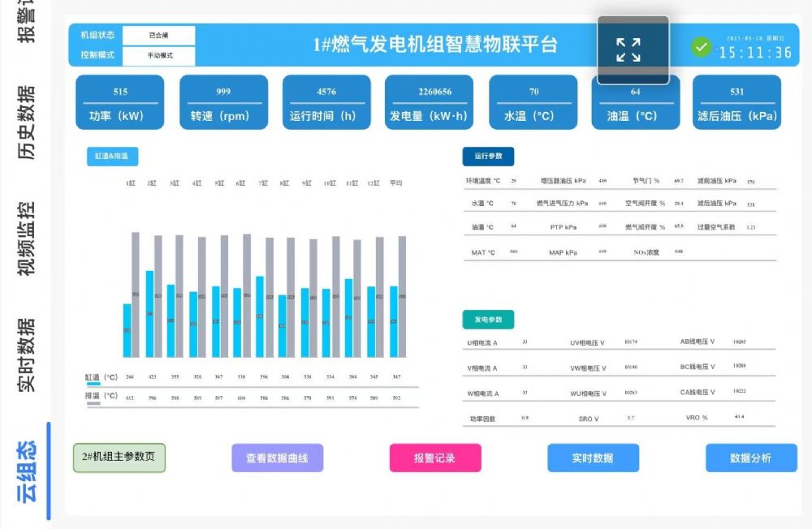Click the pink 报警记录 button
Viewport: 812px width, 529px height.
[x=435, y=458]
